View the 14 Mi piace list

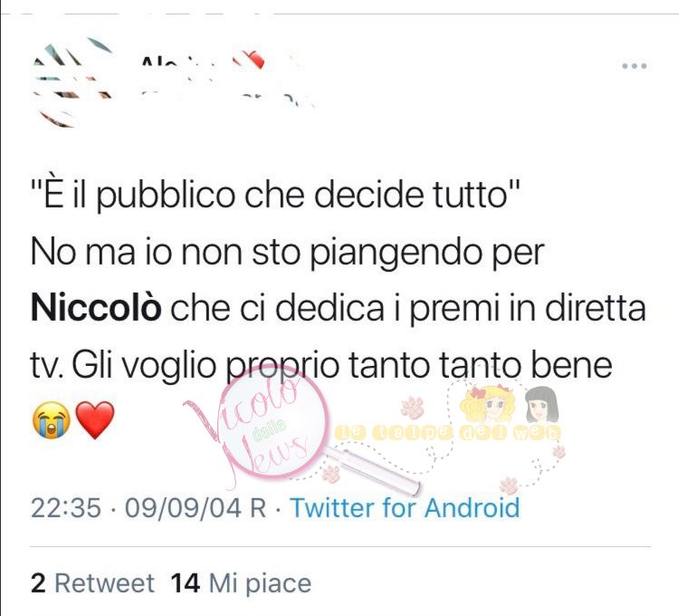(x=241, y=583)
